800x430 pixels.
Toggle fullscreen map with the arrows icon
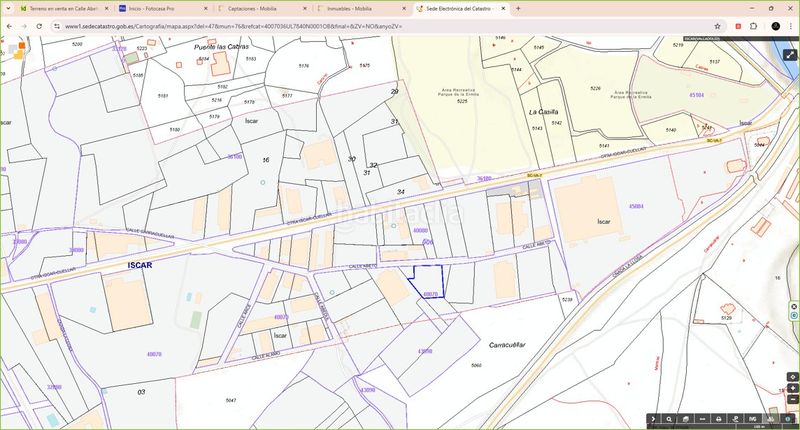click(790, 55)
